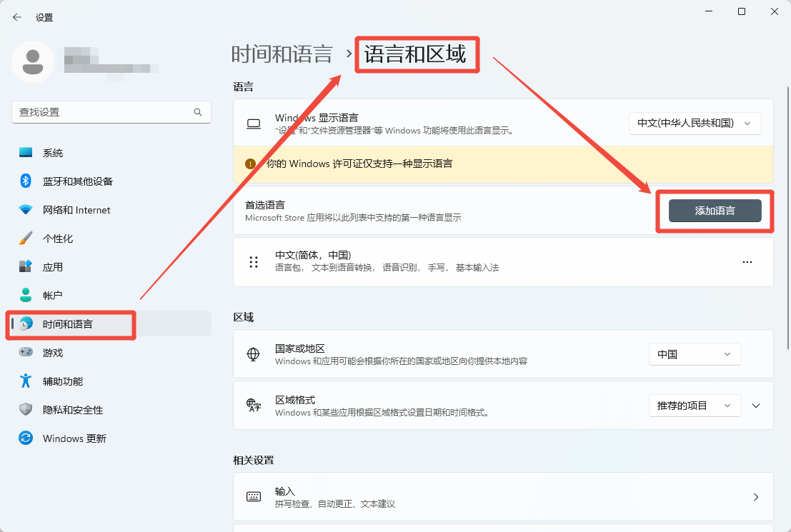Select 辅助功能 in the sidebar

pos(111,381)
